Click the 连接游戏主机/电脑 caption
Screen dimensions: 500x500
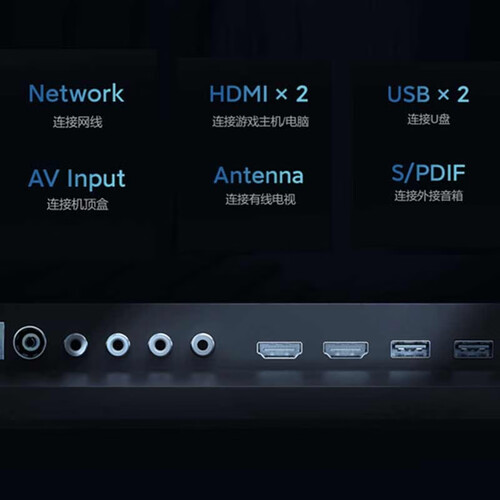point(260,121)
